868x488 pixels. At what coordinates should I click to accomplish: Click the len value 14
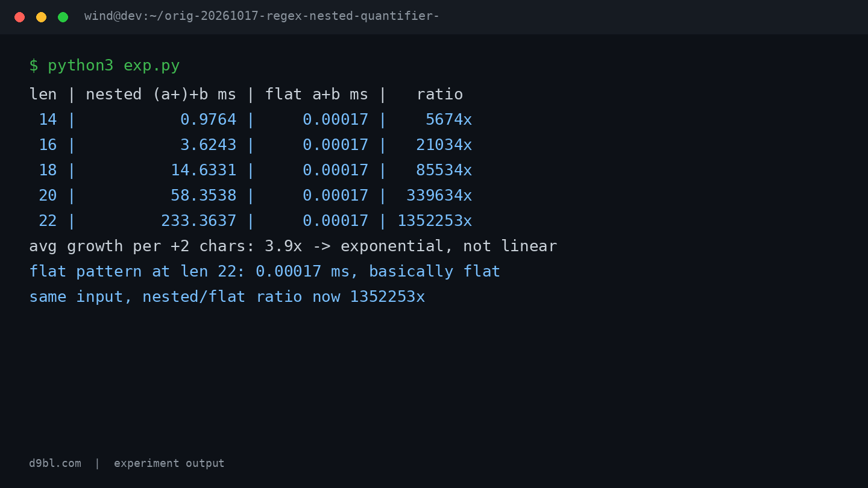tap(48, 119)
